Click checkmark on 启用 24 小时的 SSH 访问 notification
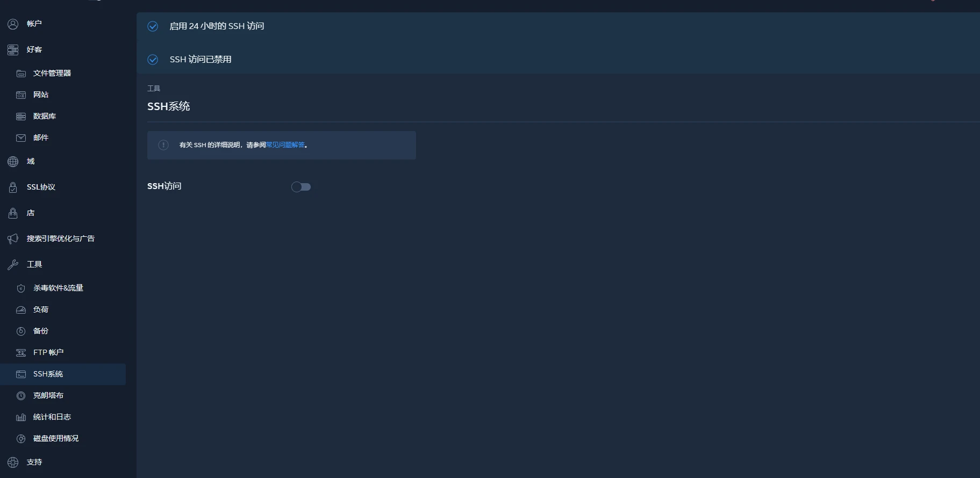 (x=153, y=26)
